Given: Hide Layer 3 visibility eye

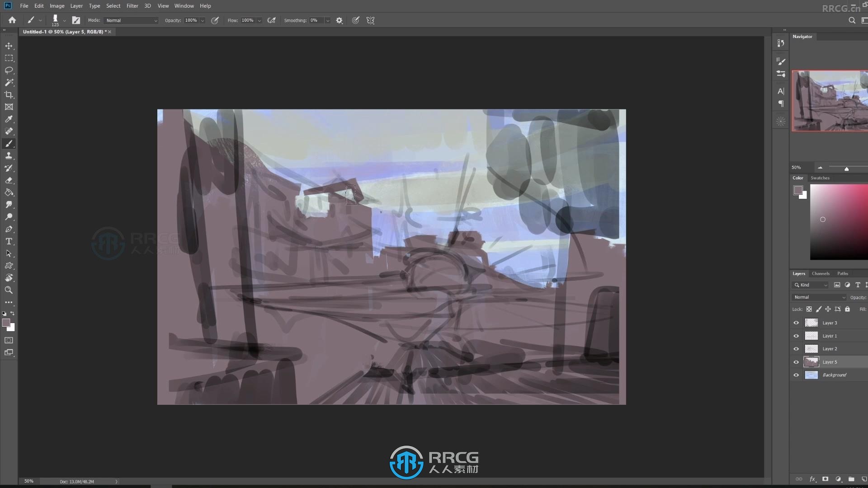Looking at the screenshot, I should point(796,323).
